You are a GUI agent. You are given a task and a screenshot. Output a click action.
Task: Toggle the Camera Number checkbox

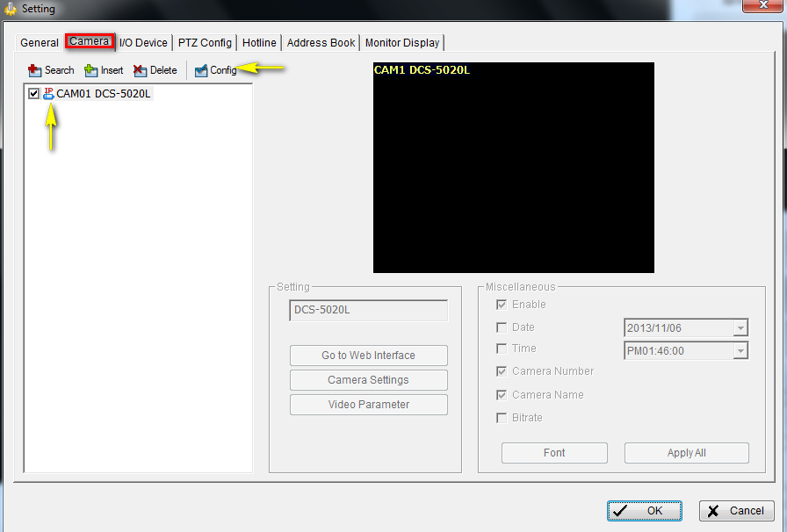pos(501,371)
